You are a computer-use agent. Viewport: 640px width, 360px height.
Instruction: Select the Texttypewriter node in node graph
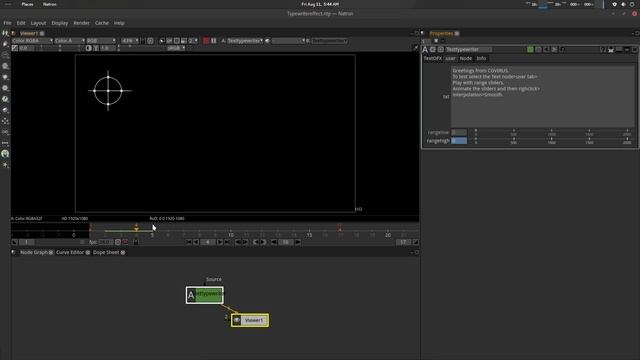(204, 295)
